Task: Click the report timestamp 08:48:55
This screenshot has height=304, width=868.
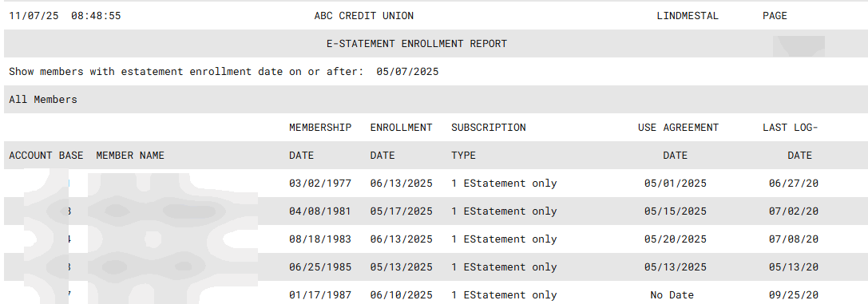Action: click(x=96, y=16)
